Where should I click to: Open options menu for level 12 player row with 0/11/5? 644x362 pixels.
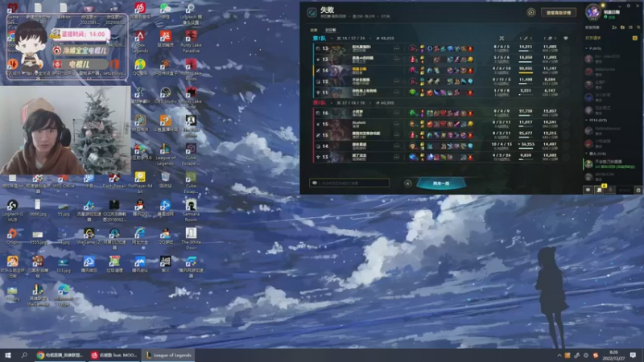(396, 81)
